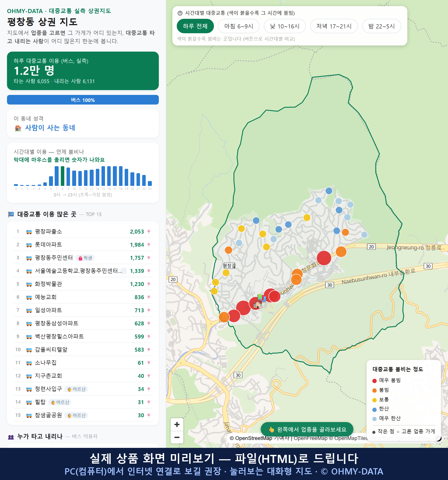Screen dimensions: 448x480
Task: Click the bus icon beside 평창파출소
Action: 29,232
